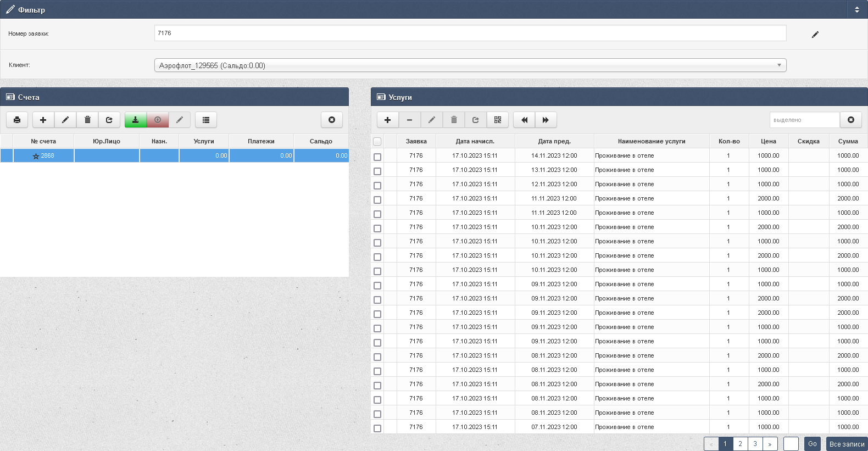868x451 pixels.
Task: Add a new invoice in Счета panel
Action: pyautogui.click(x=43, y=120)
